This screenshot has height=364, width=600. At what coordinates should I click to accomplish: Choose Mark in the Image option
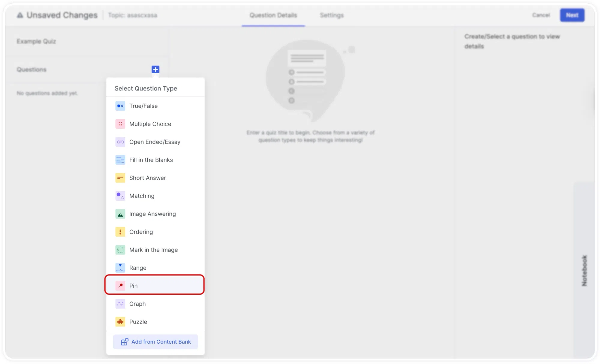[x=155, y=250]
